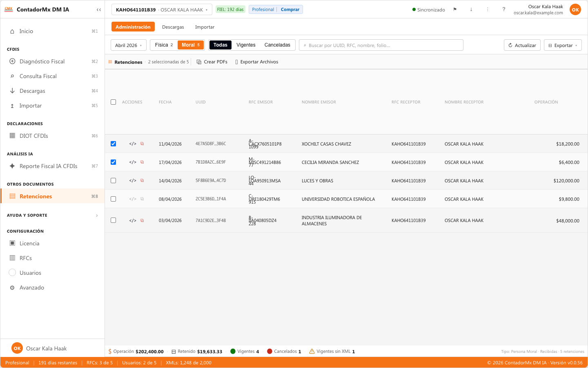This screenshot has height=368, width=588.
Task: Switch to the Importar tab
Action: point(205,27)
